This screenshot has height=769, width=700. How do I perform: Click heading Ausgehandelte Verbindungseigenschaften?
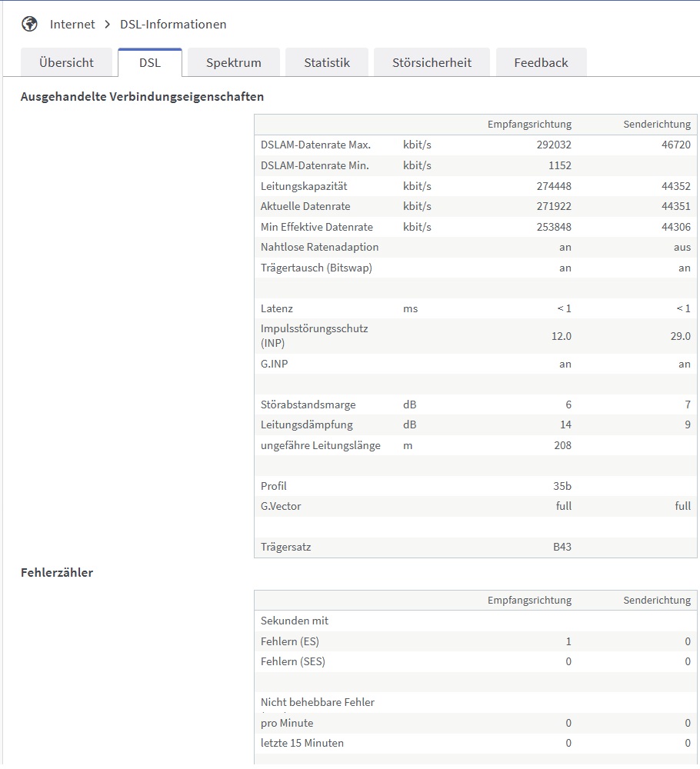coord(142,97)
